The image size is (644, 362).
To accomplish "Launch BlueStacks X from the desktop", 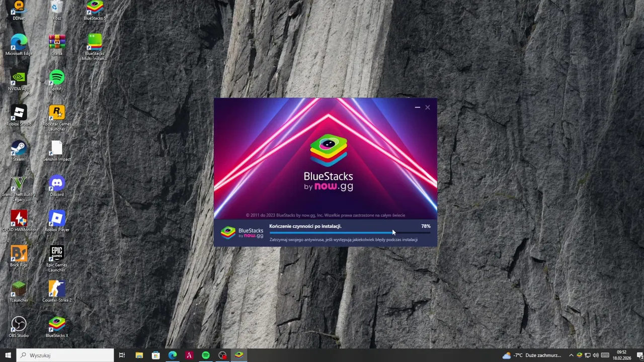I will [x=57, y=327].
